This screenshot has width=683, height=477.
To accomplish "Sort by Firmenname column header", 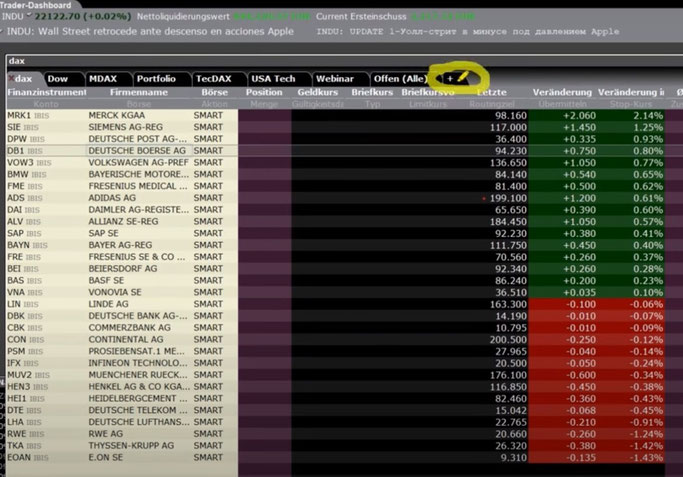I will 139,92.
